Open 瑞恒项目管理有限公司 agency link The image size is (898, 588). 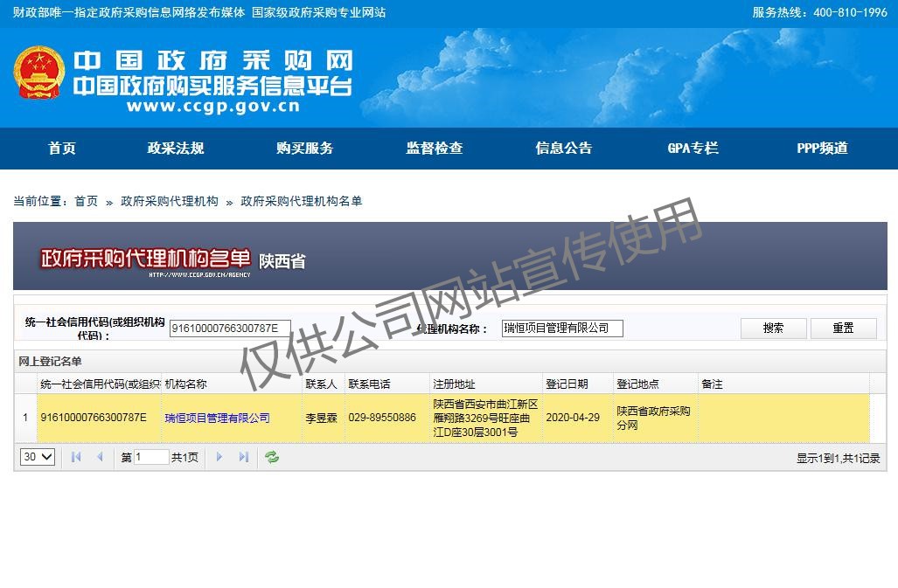(x=217, y=419)
